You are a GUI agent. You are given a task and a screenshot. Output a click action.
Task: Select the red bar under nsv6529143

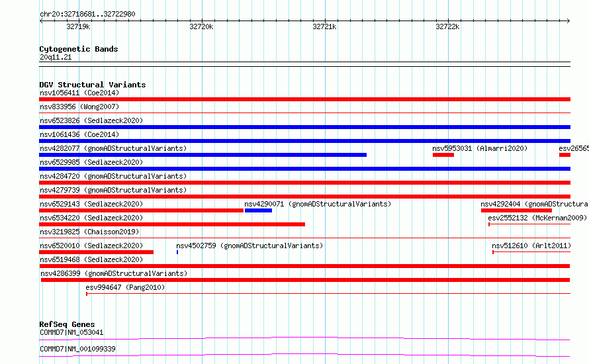[x=141, y=210]
